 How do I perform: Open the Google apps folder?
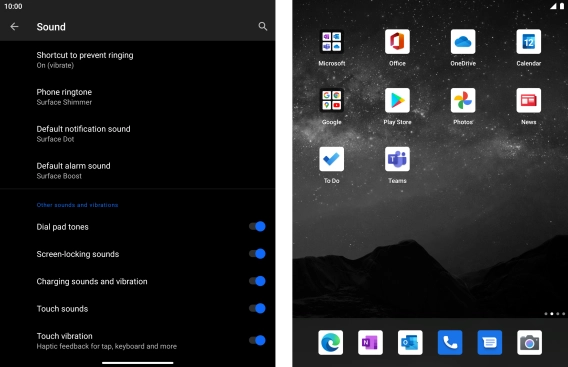coord(331,100)
